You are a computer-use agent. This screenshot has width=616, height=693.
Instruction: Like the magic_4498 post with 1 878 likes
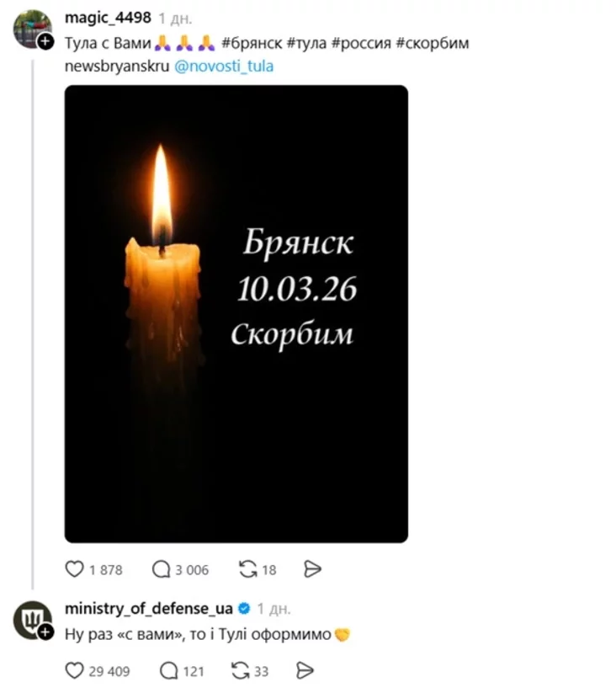75,570
